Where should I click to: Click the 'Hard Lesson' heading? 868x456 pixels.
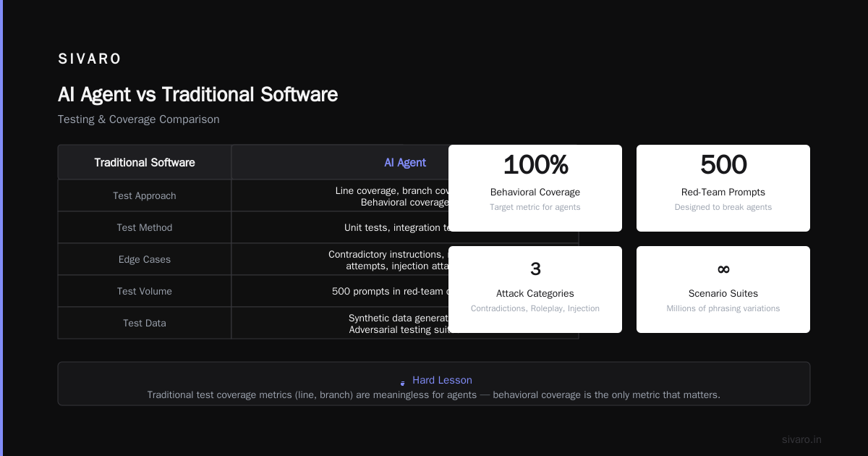pyautogui.click(x=442, y=380)
